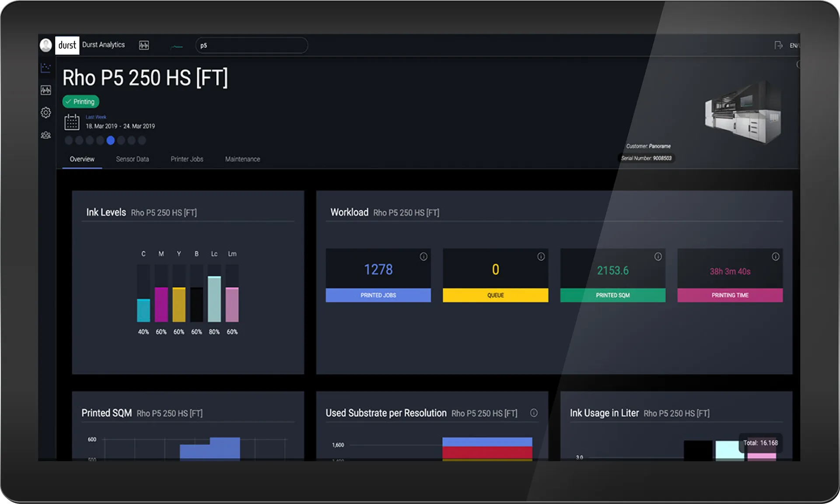Viewport: 840px width, 504px height.
Task: Open the Last Week date range selector
Action: pos(96,117)
